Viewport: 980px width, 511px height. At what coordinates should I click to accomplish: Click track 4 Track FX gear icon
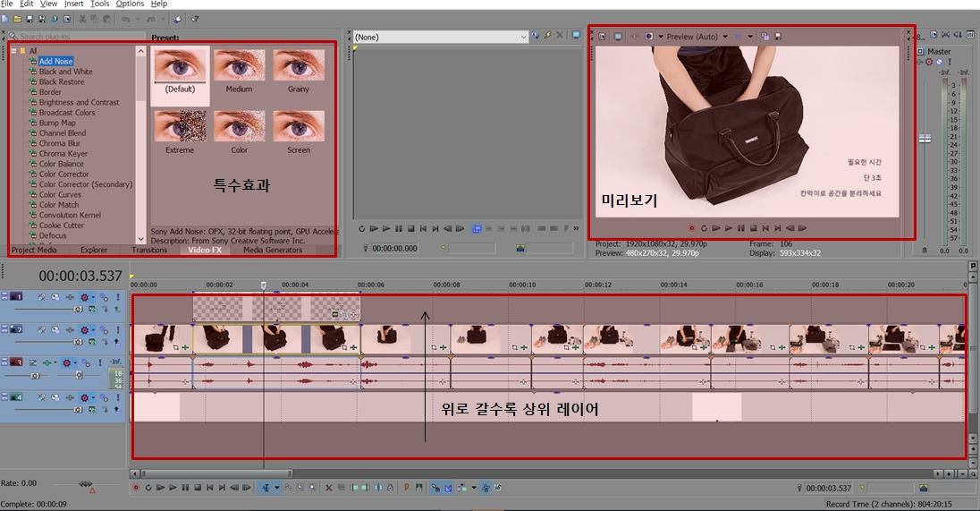tap(84, 397)
